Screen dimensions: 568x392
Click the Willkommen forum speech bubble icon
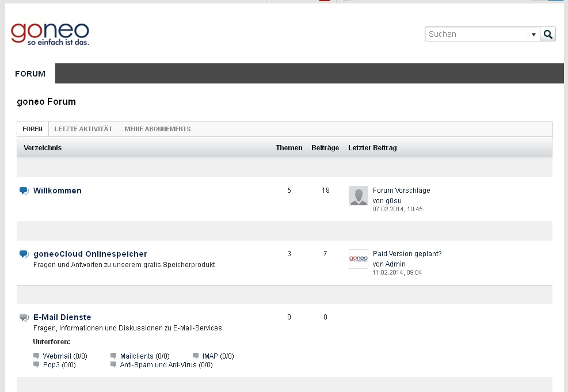pos(24,191)
